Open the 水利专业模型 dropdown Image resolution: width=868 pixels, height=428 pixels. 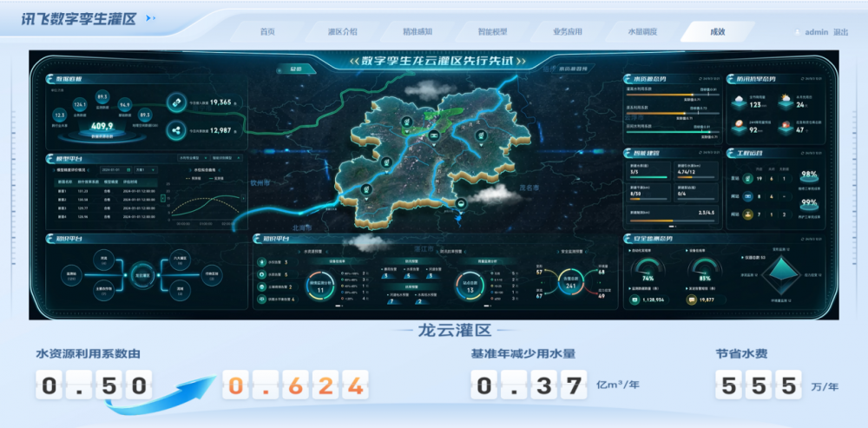click(x=192, y=158)
